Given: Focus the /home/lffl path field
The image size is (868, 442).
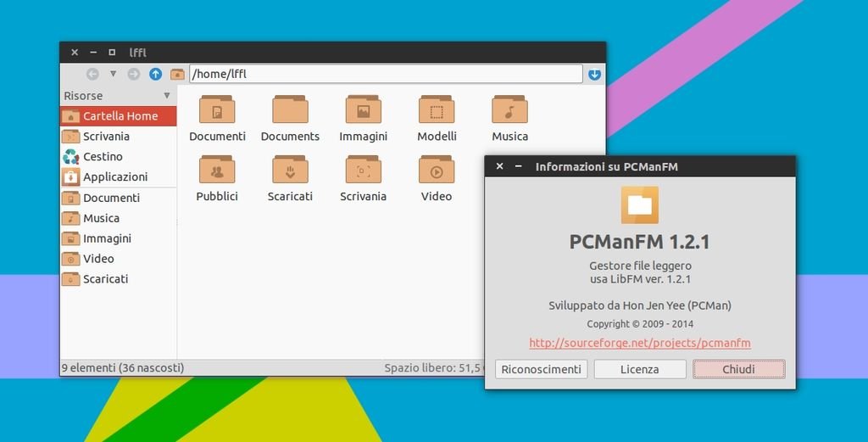Looking at the screenshot, I should tap(386, 74).
